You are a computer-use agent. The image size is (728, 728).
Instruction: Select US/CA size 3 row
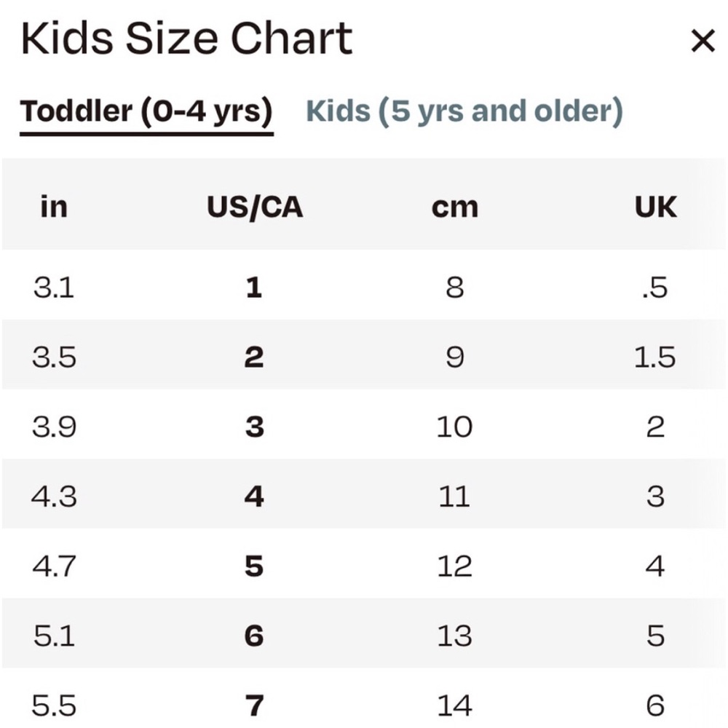(x=364, y=424)
